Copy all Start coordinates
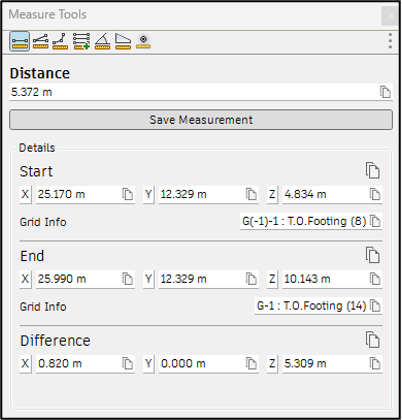This screenshot has width=402, height=420. (x=372, y=171)
